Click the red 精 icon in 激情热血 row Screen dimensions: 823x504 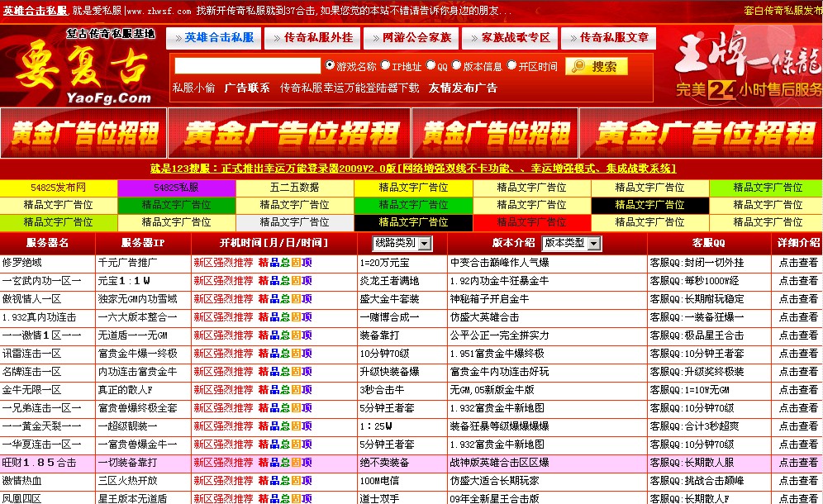[264, 480]
